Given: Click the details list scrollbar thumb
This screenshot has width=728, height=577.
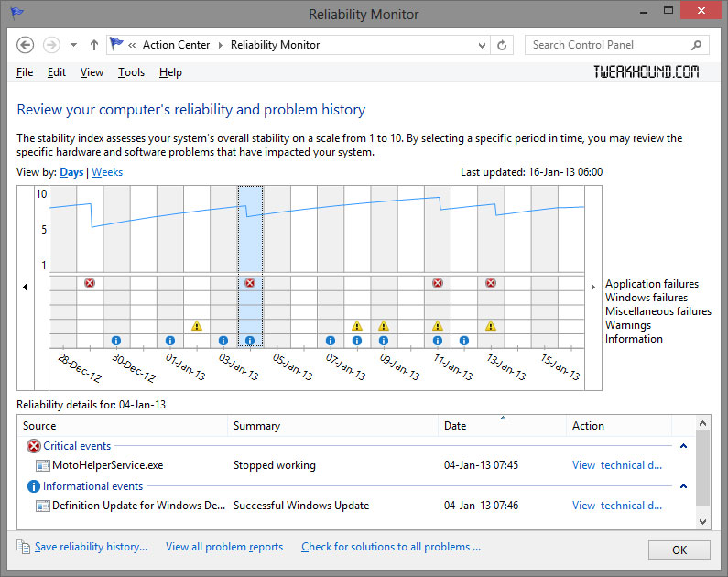Looking at the screenshot, I should [702, 467].
